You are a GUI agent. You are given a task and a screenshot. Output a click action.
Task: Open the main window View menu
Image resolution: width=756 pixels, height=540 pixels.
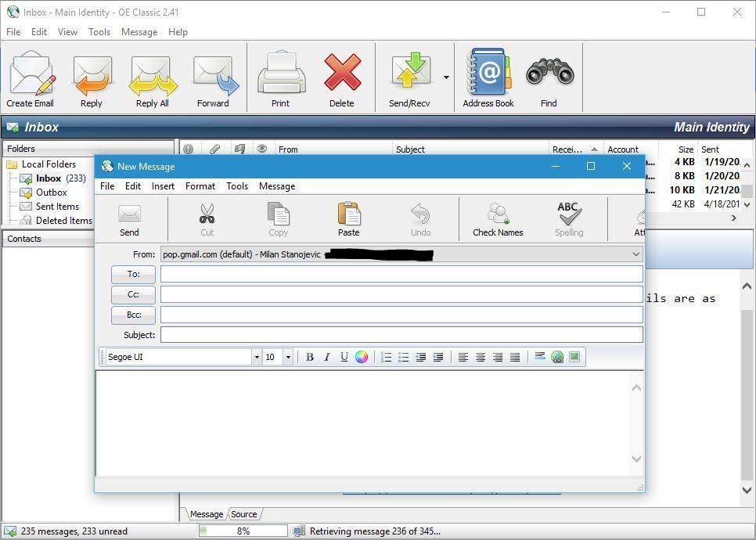67,32
